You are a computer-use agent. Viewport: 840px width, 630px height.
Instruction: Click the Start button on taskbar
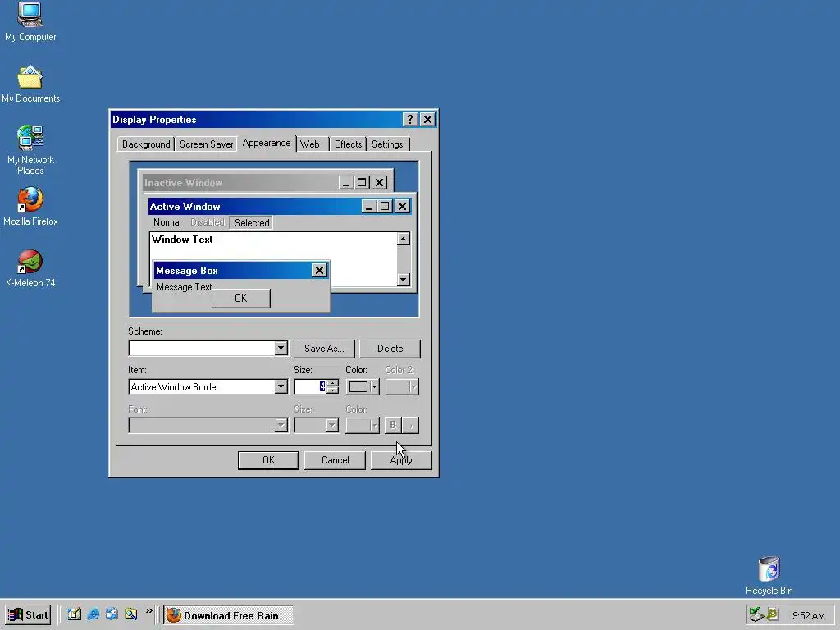tap(29, 614)
